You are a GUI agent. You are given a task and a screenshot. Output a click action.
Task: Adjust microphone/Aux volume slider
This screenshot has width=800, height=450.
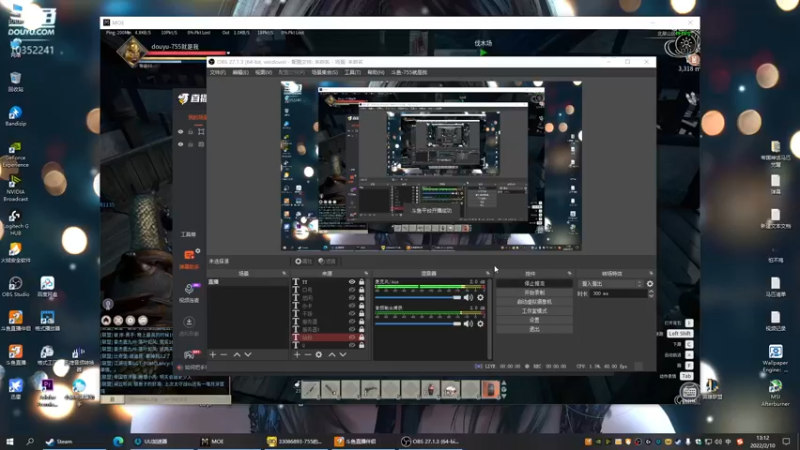(418, 297)
